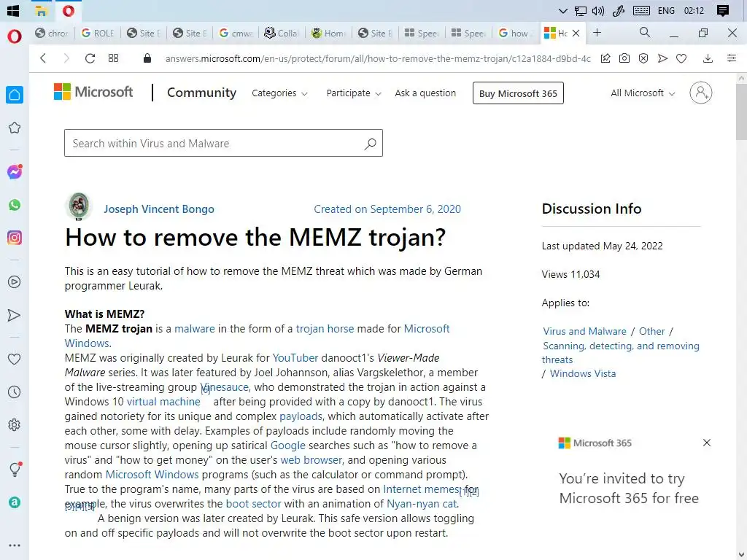Viewport: 747px width, 560px height.
Task: Switch to the Collab tab
Action: point(282,33)
